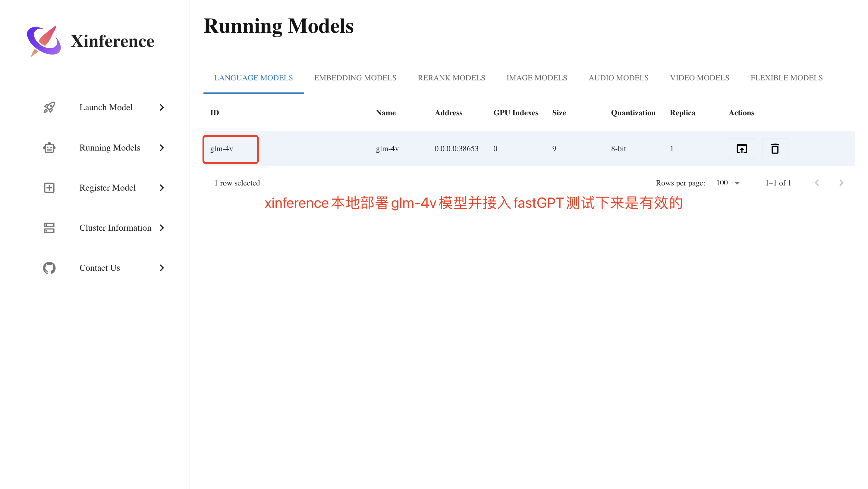Image resolution: width=868 pixels, height=489 pixels.
Task: Switch to the Rerank Models tab
Action: click(451, 78)
